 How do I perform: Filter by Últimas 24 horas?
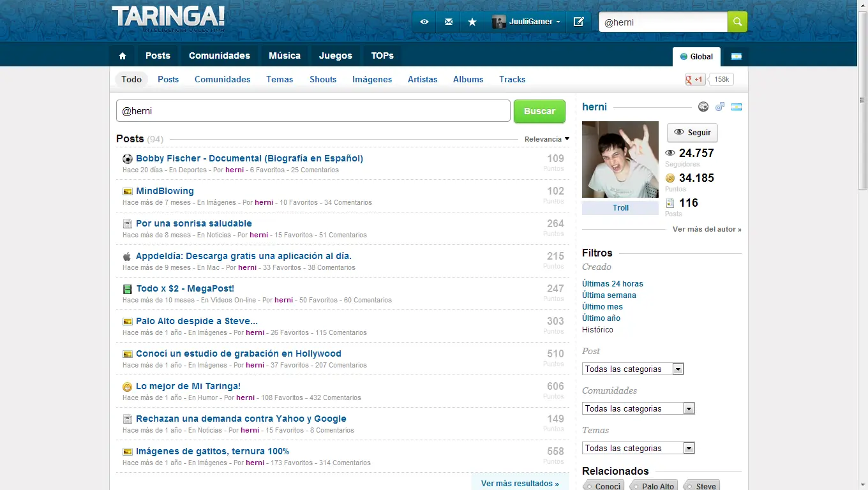click(x=613, y=284)
